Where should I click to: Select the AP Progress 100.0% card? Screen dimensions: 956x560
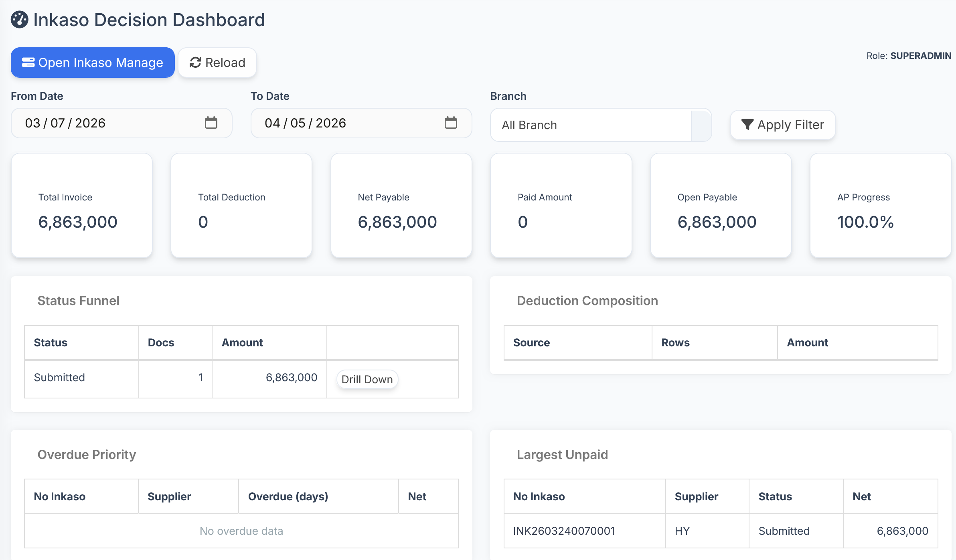880,206
